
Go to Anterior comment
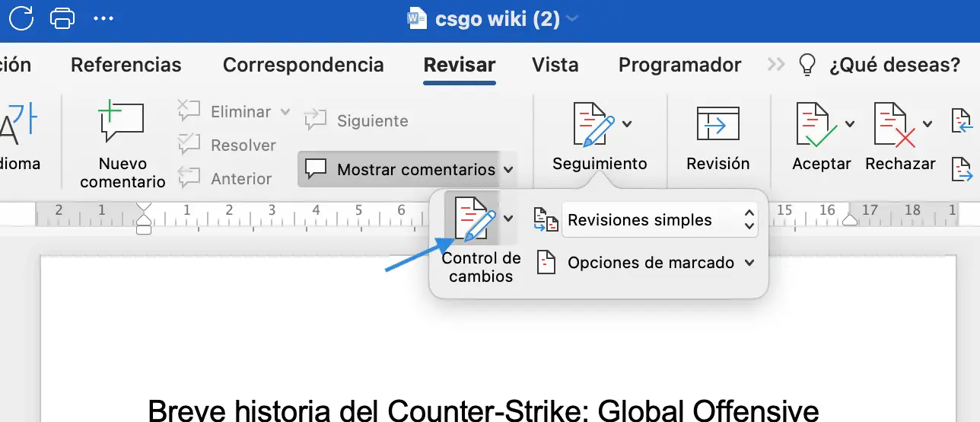pos(224,178)
